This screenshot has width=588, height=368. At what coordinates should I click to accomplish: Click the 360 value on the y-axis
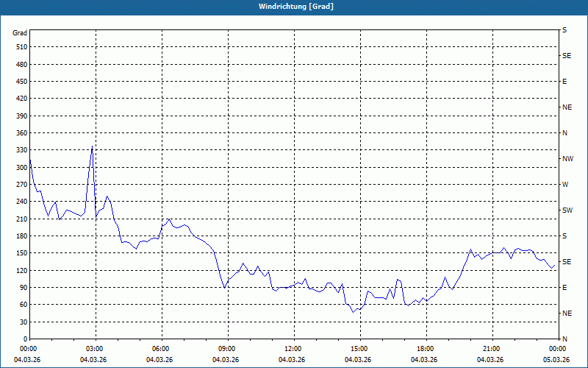tap(20, 133)
